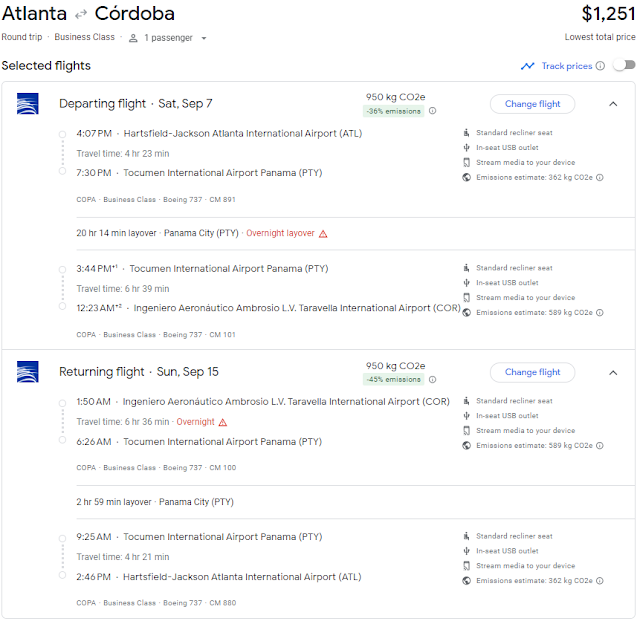Click the Track prices trend line icon

tap(527, 66)
